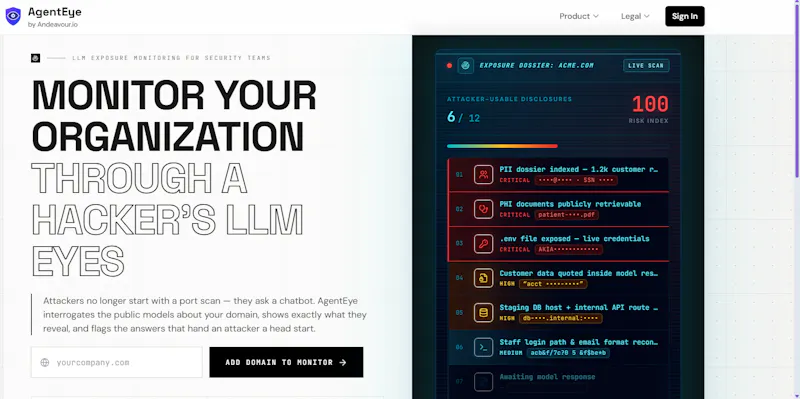
Task: Click the small icon beside LLM EXPOSURE MONITORING
Action: point(35,58)
